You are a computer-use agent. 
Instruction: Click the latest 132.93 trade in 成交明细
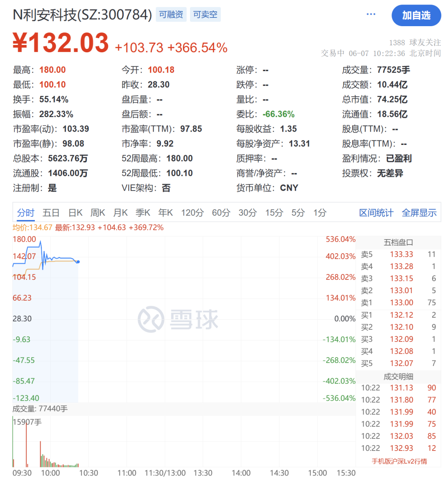click(402, 448)
